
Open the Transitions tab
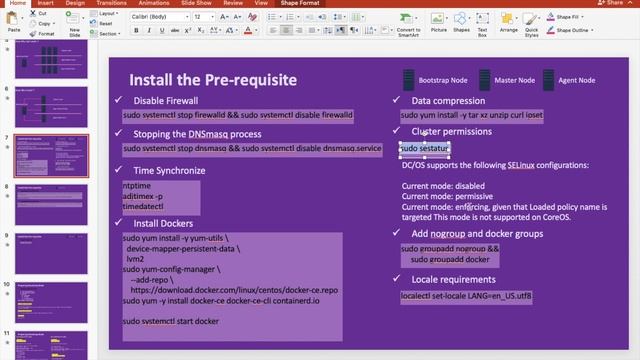point(111,3)
